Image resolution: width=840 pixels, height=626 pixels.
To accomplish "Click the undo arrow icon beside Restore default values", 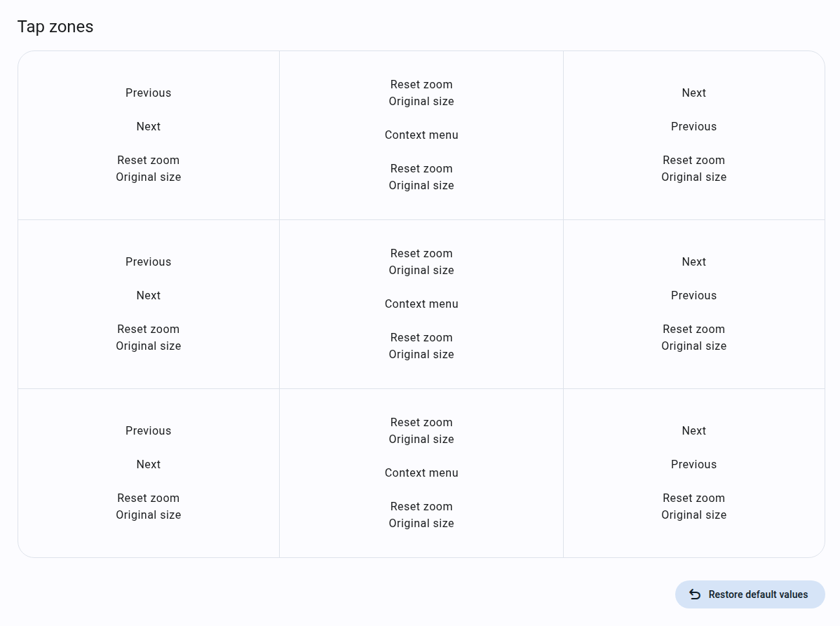I will pyautogui.click(x=695, y=594).
